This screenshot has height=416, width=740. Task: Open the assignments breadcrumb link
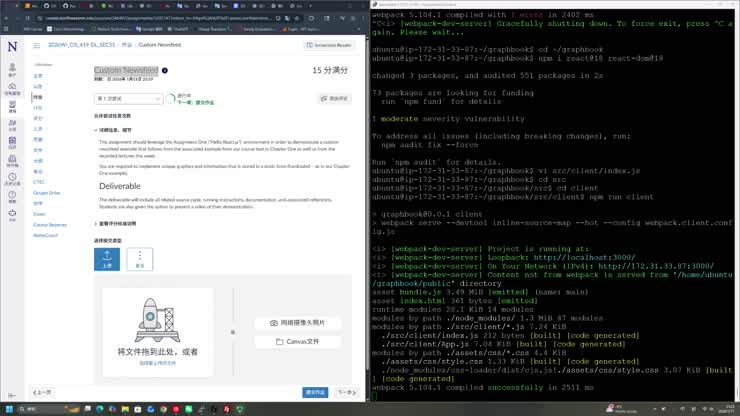coord(126,45)
